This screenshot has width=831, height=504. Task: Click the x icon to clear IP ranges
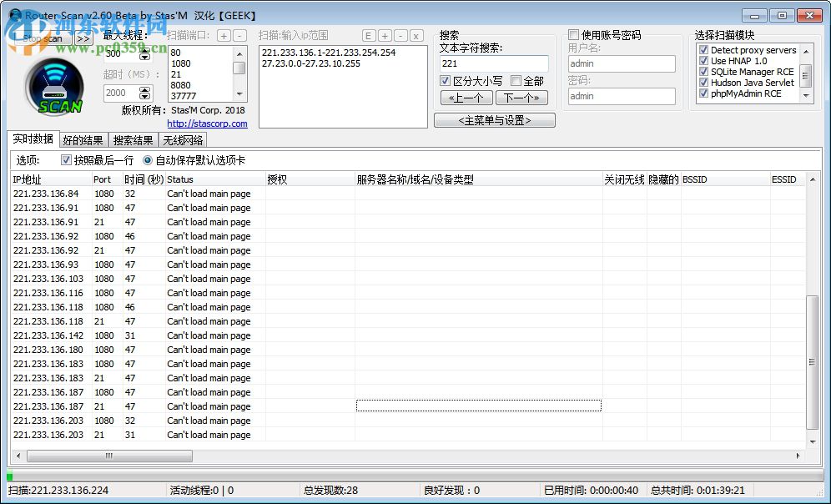point(415,36)
